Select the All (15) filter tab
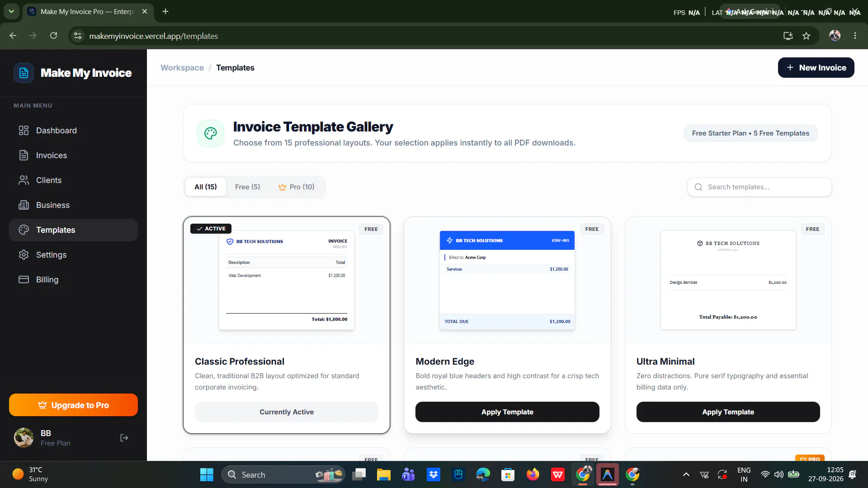The width and height of the screenshot is (868, 488). pos(206,187)
